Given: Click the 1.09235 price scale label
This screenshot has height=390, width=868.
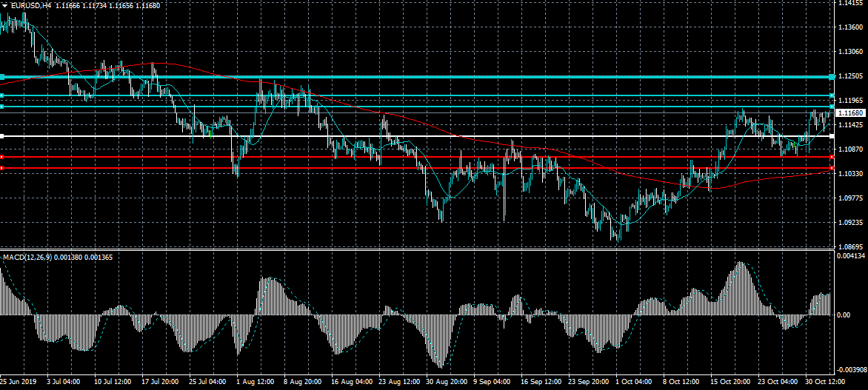Looking at the screenshot, I should (x=850, y=222).
